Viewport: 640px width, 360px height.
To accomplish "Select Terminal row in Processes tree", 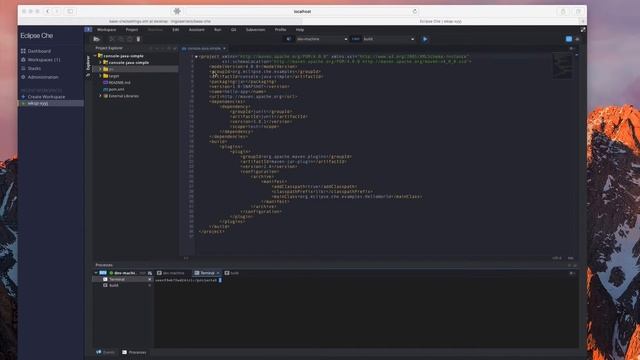I will pyautogui.click(x=122, y=280).
